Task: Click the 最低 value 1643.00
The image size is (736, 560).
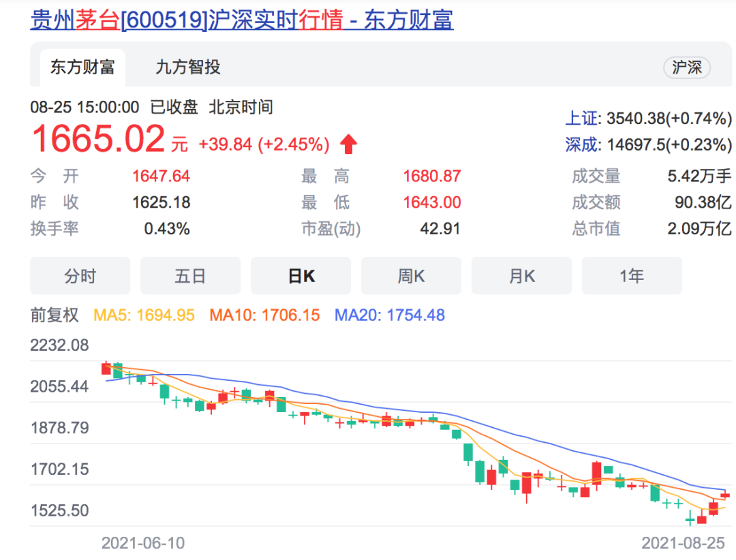Action: click(x=432, y=202)
